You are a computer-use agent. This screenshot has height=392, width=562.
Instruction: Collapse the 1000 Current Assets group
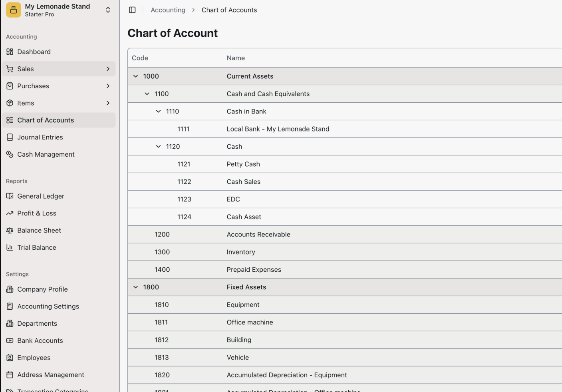click(x=135, y=76)
